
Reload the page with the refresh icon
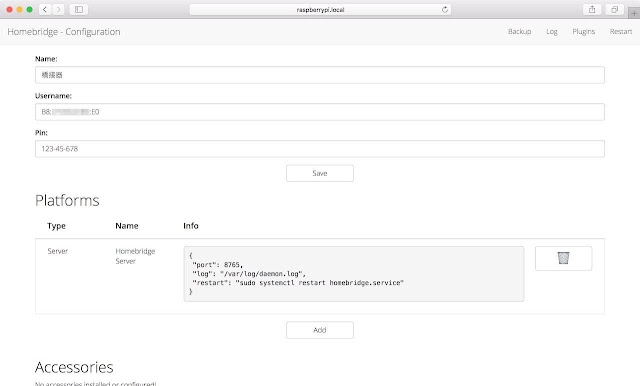pos(444,9)
